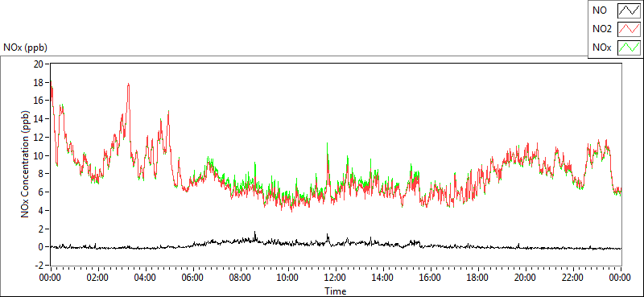Image resolution: width=644 pixels, height=297 pixels.
Task: Click the 'NOx Concentration (ppb)' y-axis label
Action: [x=26, y=163]
